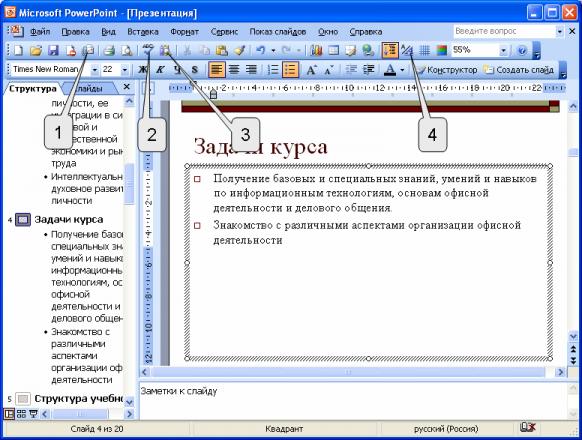Open the Файл menu
582x440 pixels.
click(40, 32)
